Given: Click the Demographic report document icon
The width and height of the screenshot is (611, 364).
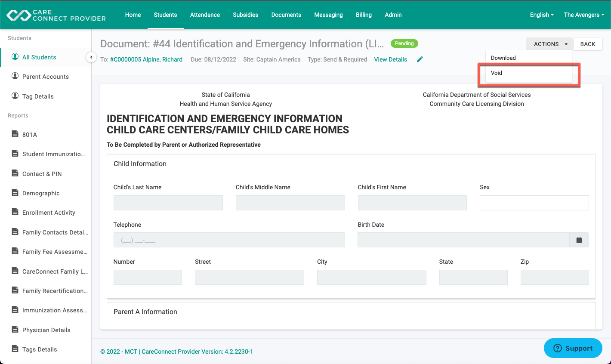Looking at the screenshot, I should point(15,193).
